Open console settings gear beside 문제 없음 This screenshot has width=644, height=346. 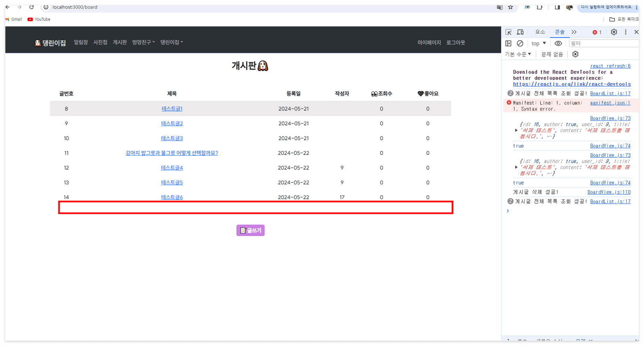pos(575,54)
